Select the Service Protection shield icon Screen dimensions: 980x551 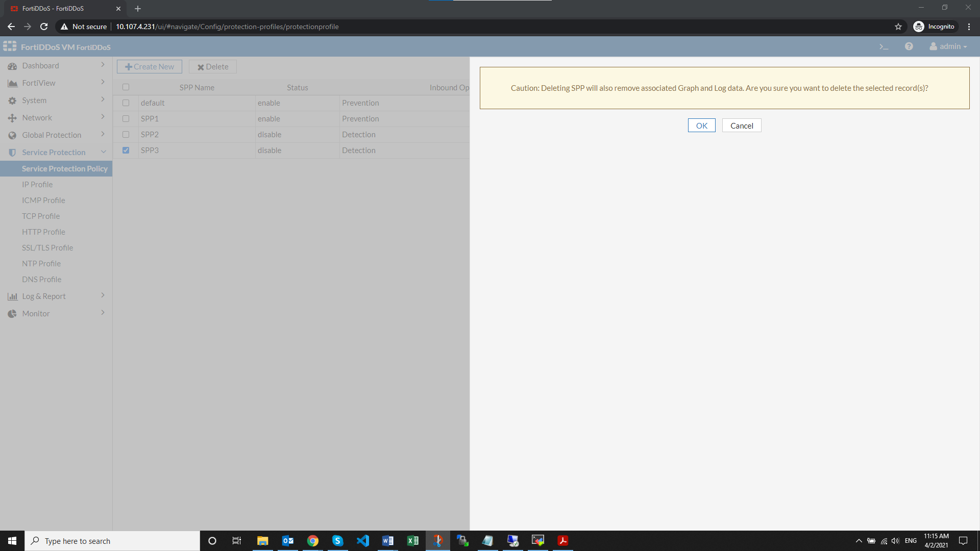12,152
